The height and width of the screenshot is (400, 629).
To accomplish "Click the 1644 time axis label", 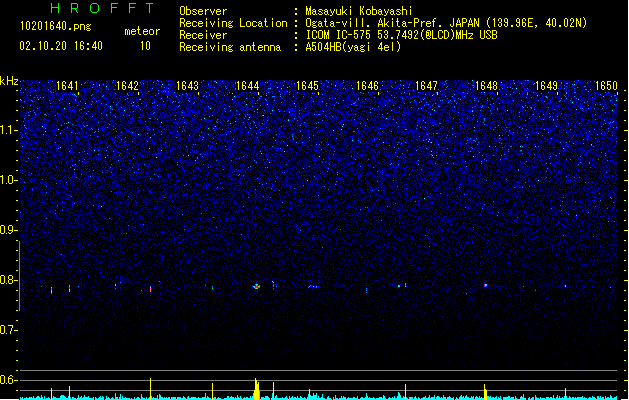I will 248,86.
